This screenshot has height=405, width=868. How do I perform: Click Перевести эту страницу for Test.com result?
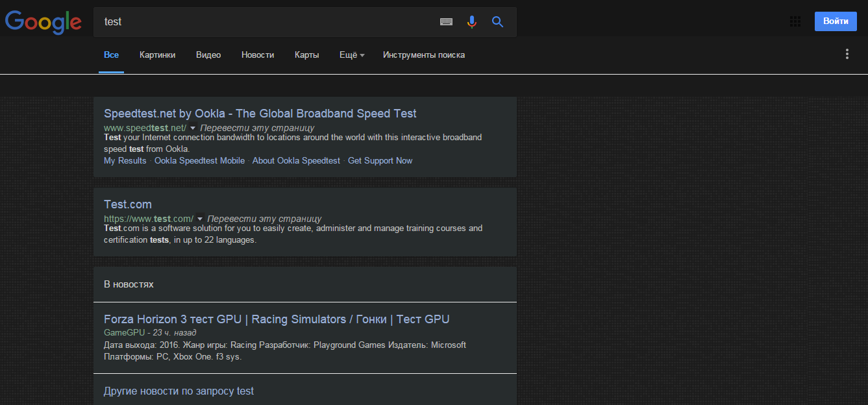[x=264, y=219]
